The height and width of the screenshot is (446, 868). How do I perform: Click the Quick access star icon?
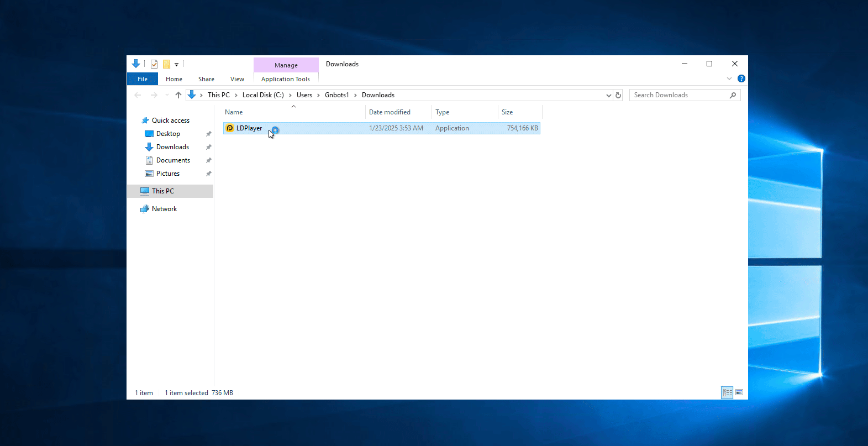[145, 120]
